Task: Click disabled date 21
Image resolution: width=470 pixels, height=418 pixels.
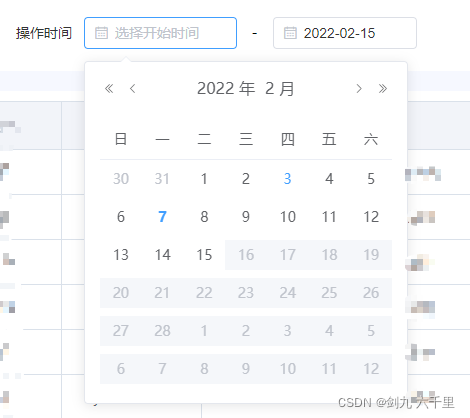Action: [162, 293]
